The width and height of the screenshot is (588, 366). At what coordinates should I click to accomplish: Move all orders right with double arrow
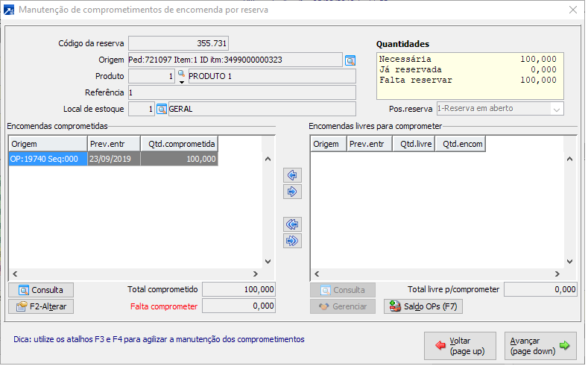pos(292,241)
